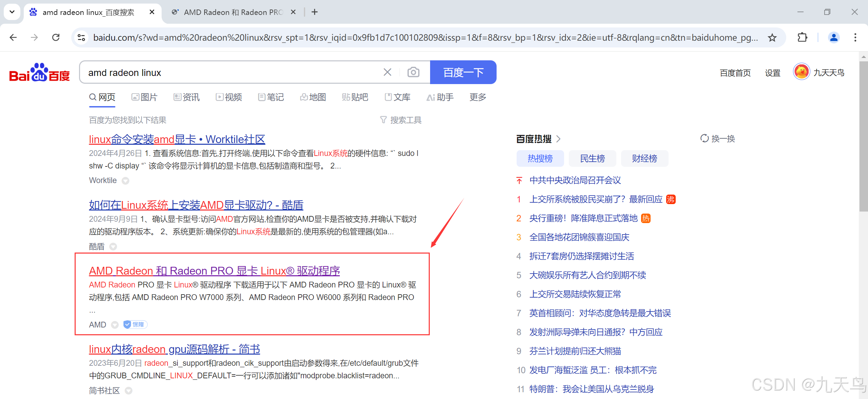
Task: Open hot search 上交所交易陆续恢复正常
Action: click(575, 294)
